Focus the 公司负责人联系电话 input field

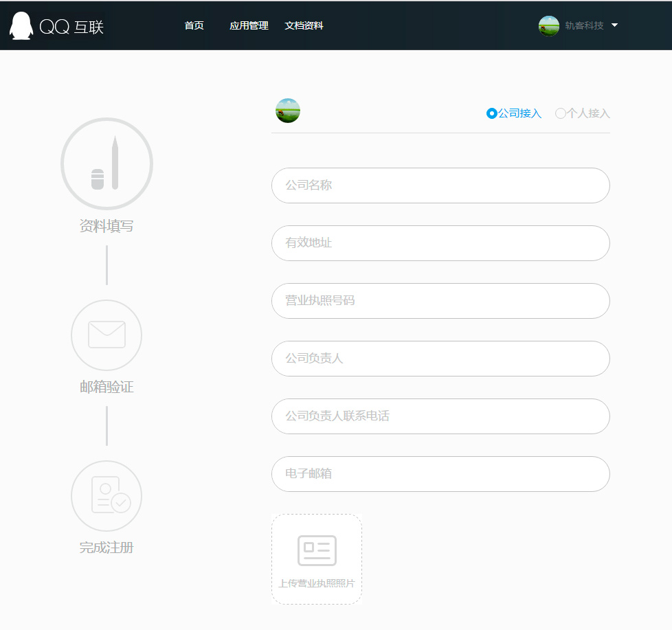[440, 416]
